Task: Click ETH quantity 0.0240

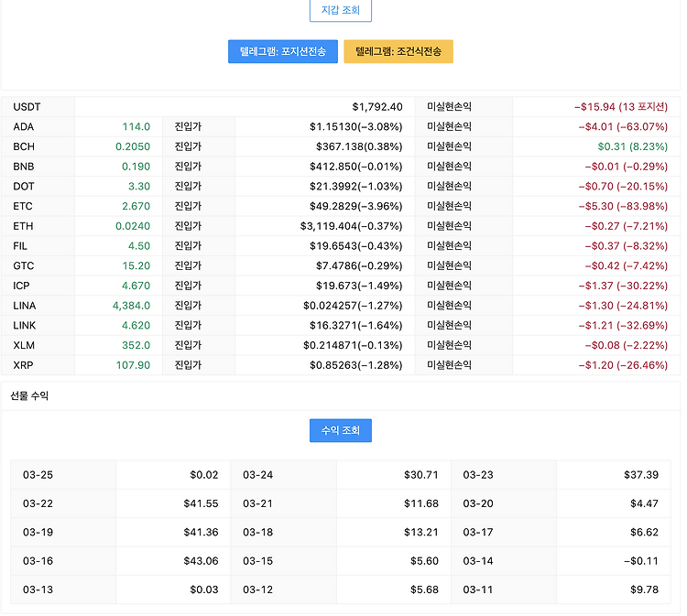Action: [x=133, y=226]
